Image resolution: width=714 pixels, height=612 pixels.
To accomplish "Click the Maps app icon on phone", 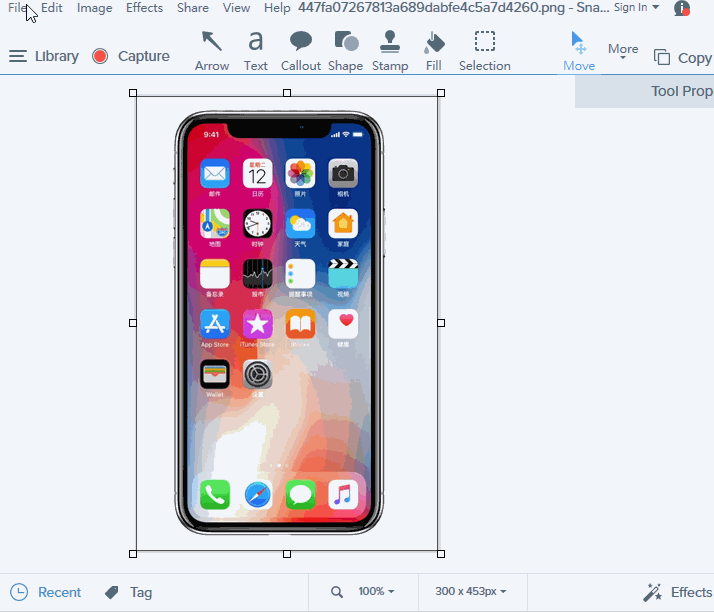I will click(x=215, y=224).
